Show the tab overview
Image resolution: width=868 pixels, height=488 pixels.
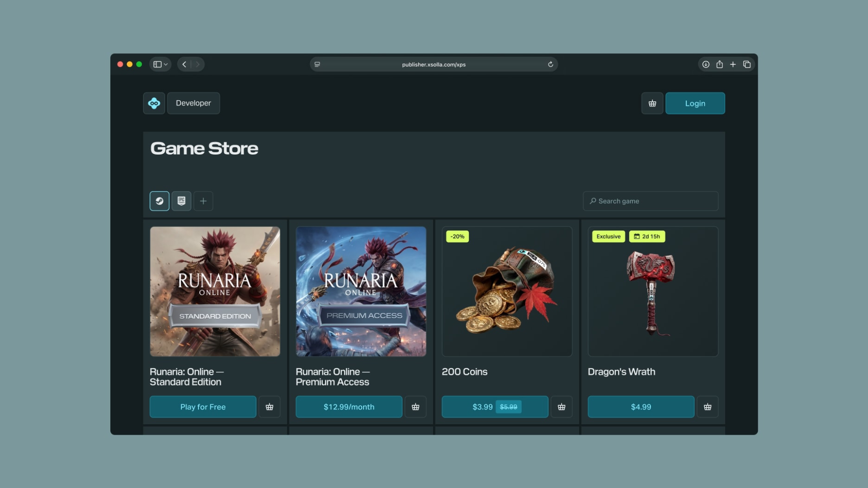click(x=747, y=64)
